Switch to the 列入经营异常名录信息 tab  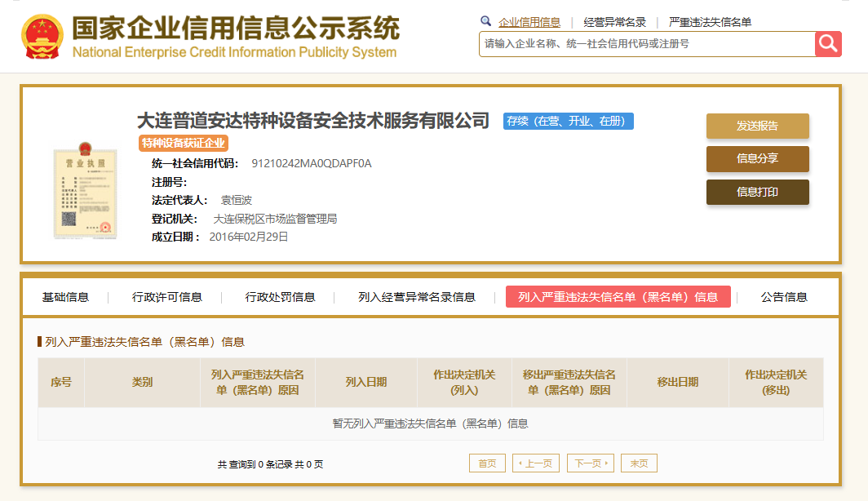[x=416, y=297]
